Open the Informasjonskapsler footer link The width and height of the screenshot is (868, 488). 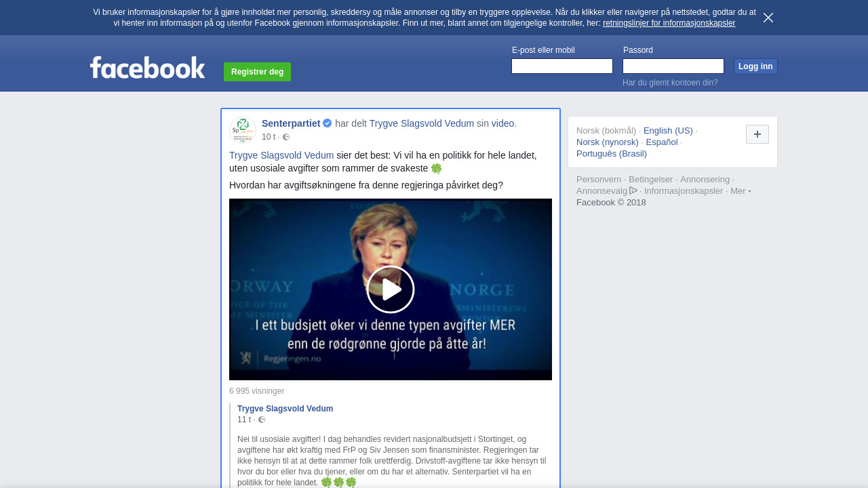point(684,191)
